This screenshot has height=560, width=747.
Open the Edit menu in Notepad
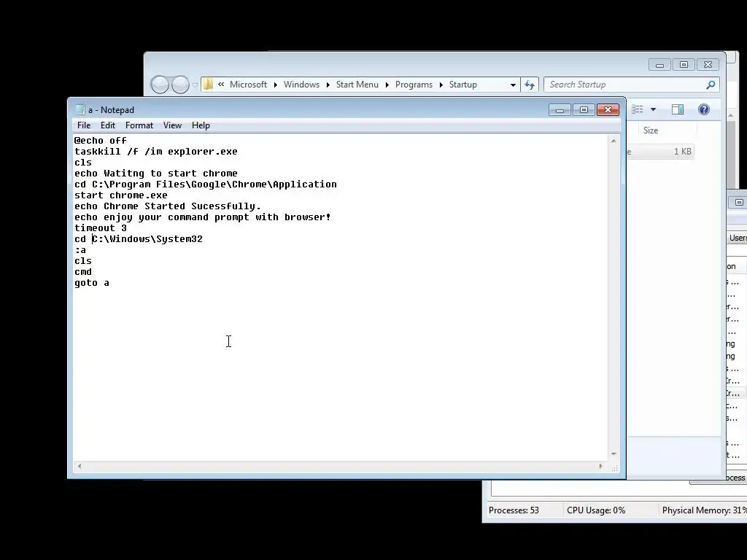coord(108,125)
